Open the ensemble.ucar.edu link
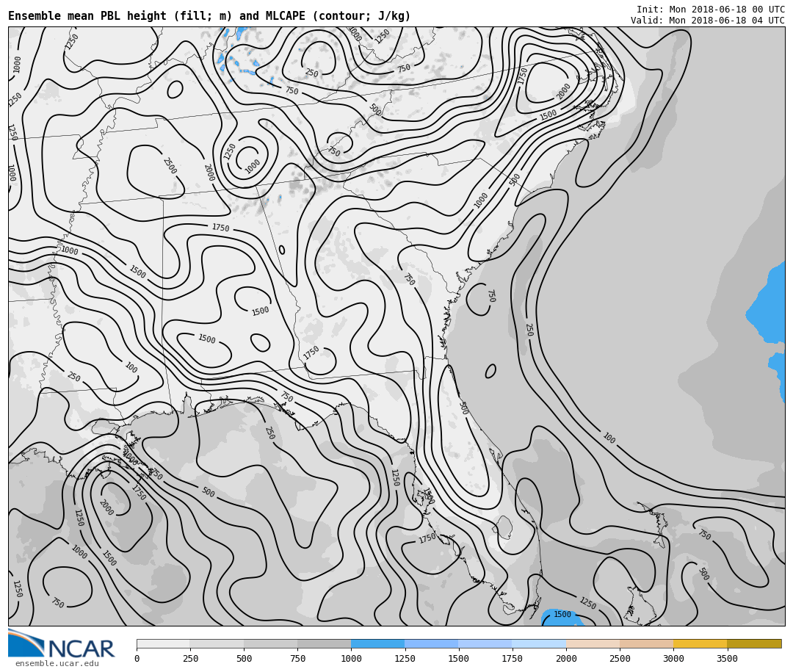The image size is (793, 672). [x=57, y=664]
